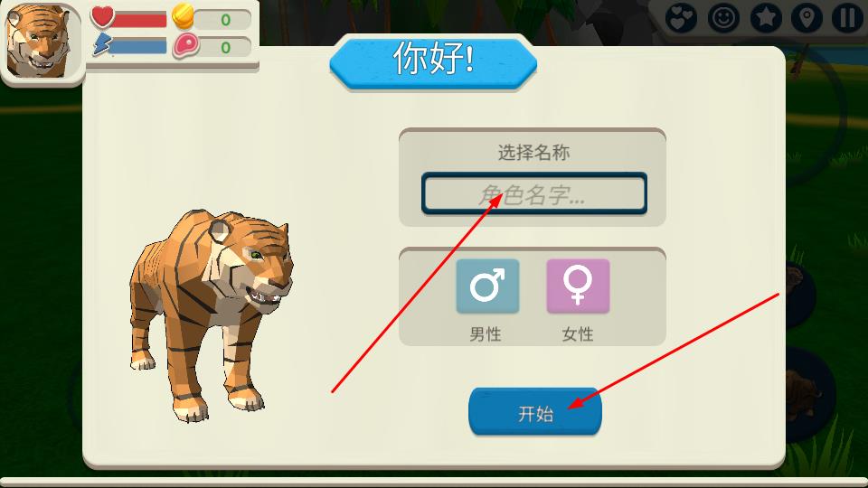
Task: Tap the red heart health icon
Action: [x=102, y=16]
